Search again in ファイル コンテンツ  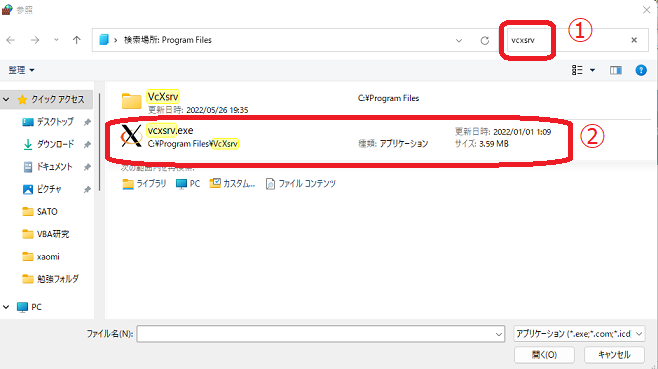coord(300,184)
